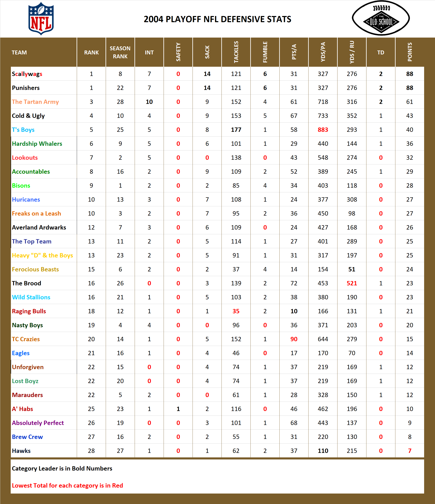Sort by the SACK column header
Image resolution: width=435 pixels, height=504 pixels.
pyautogui.click(x=207, y=52)
